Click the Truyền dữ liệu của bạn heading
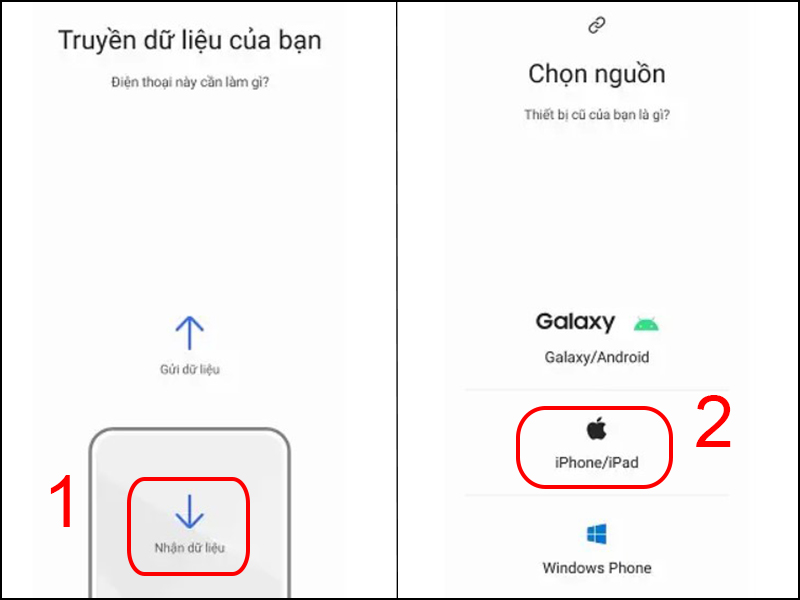This screenshot has height=600, width=800. coord(190,40)
